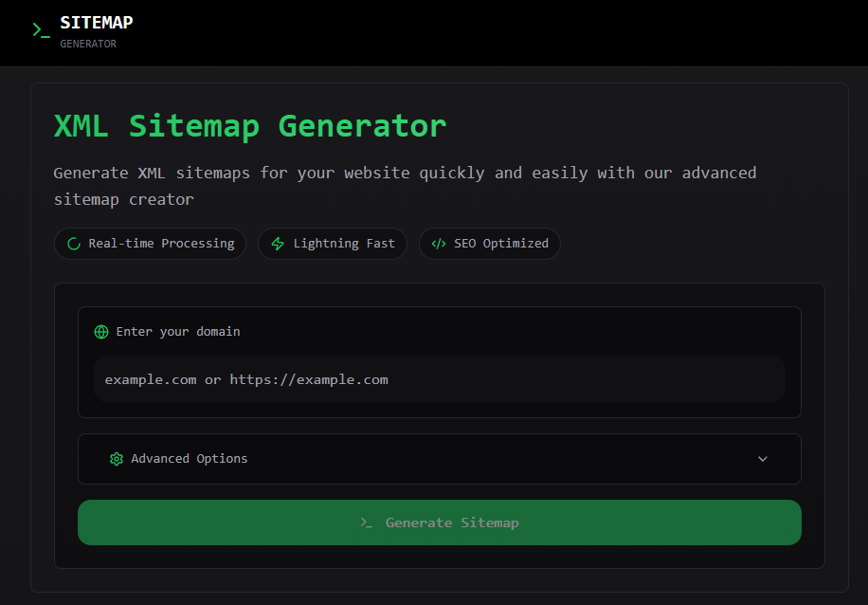Viewport: 868px width, 605px height.
Task: Click the terminal icon inside the Generate button
Action: [x=367, y=522]
